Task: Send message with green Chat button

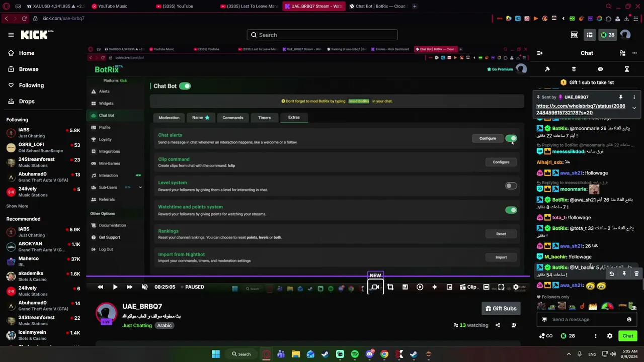Action: click(628, 336)
